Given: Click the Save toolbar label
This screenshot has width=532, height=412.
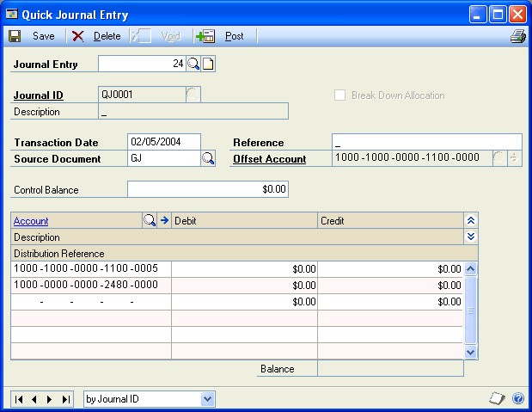Looking at the screenshot, I should pyautogui.click(x=44, y=36).
